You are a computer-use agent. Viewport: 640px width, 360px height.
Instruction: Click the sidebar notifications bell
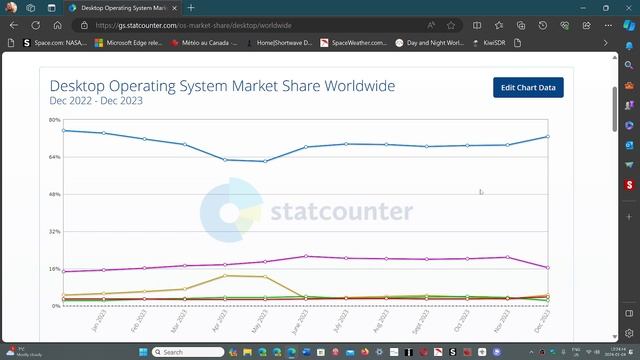(629, 46)
